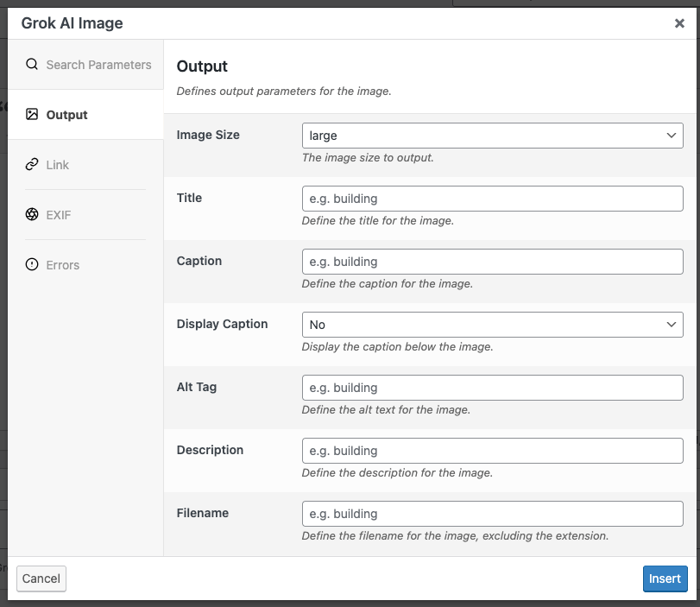
Task: Click the Cancel button
Action: [x=41, y=579]
